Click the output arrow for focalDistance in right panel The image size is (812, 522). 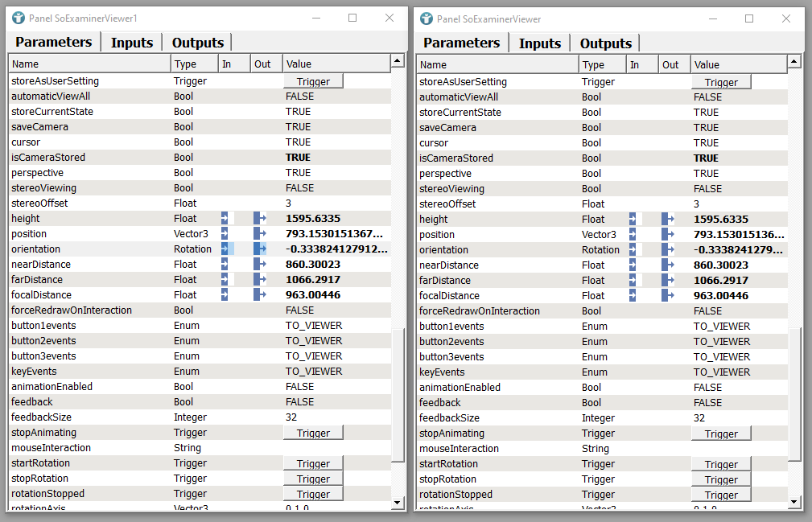tap(668, 295)
